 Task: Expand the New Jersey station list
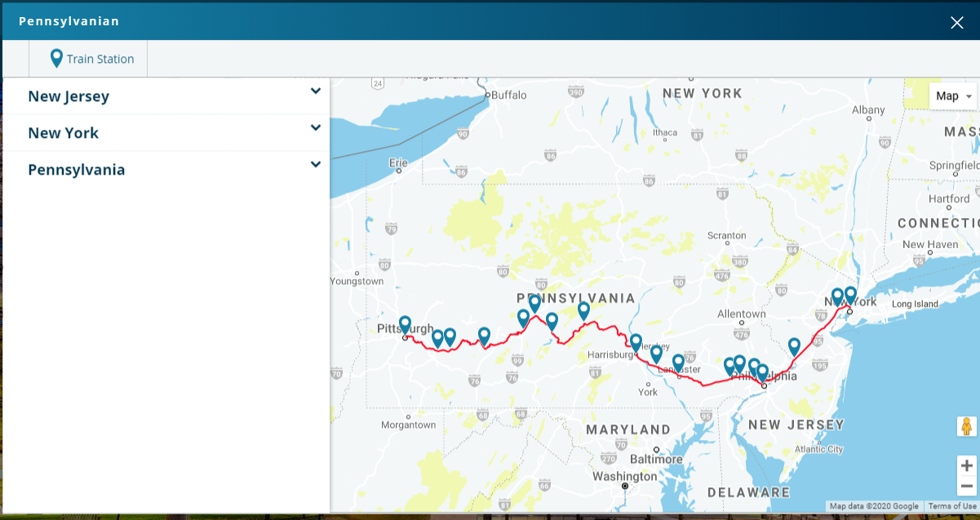click(316, 91)
